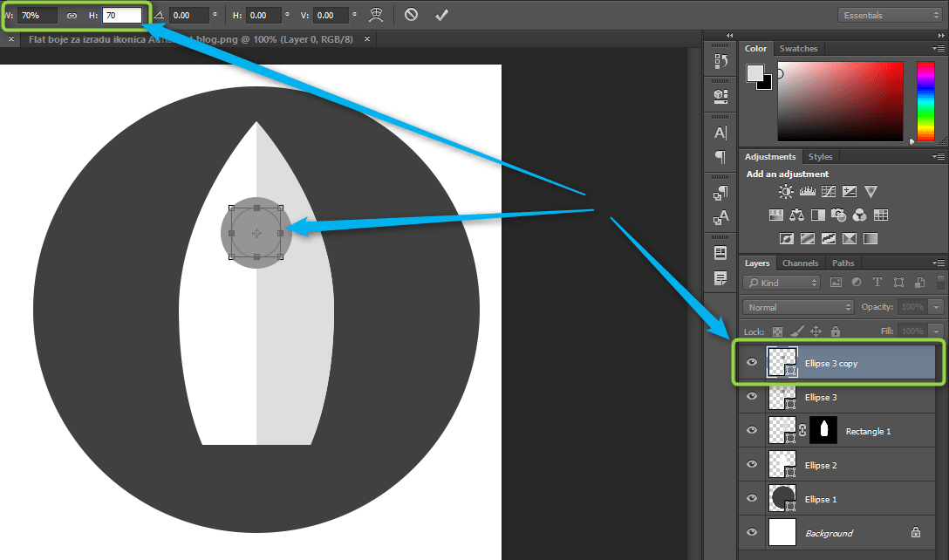949x560 pixels.
Task: Switch to warp mode icon in options bar
Action: [x=377, y=15]
